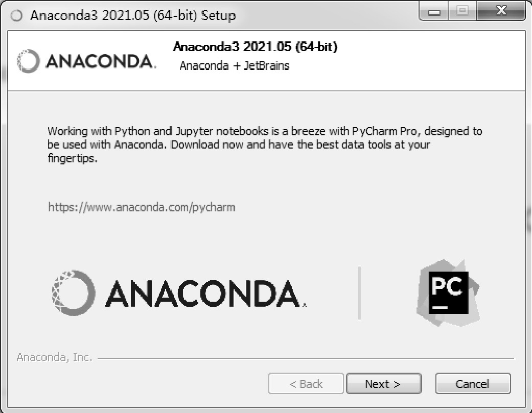The height and width of the screenshot is (413, 532).
Task: Click the installer icon in the title bar
Action: coord(16,16)
